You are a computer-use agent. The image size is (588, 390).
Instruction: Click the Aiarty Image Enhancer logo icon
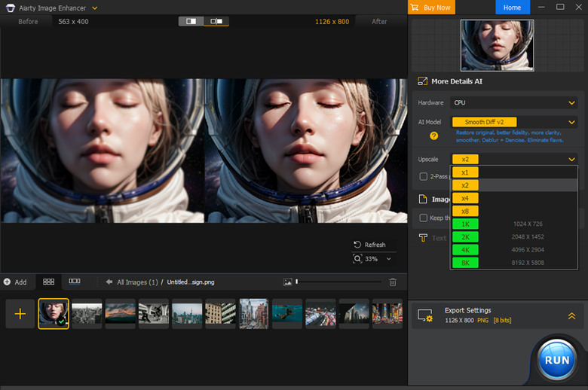click(10, 8)
